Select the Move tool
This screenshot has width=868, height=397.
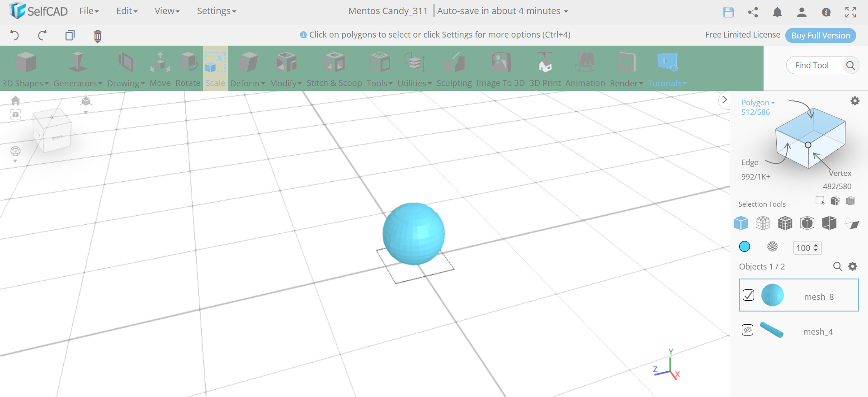[x=160, y=69]
